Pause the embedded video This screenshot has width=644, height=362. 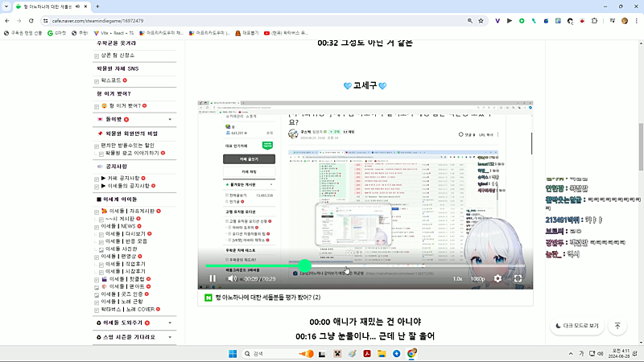coord(213,278)
